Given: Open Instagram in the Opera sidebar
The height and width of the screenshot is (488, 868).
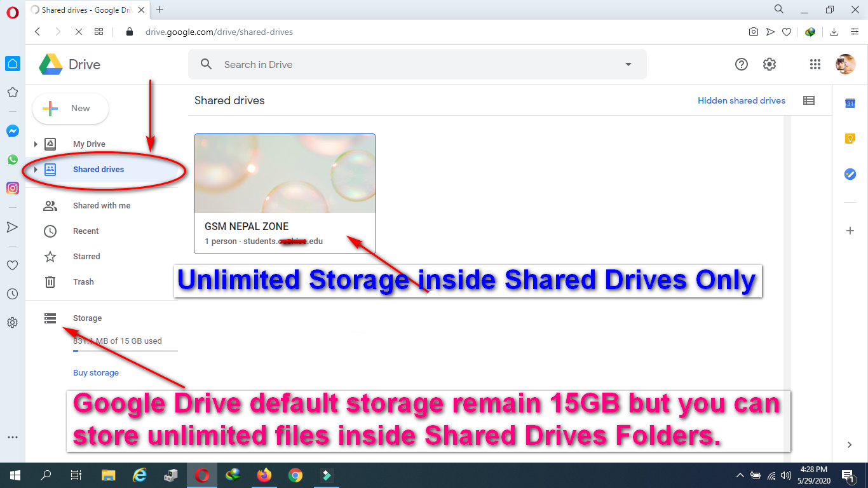Looking at the screenshot, I should coord(13,188).
